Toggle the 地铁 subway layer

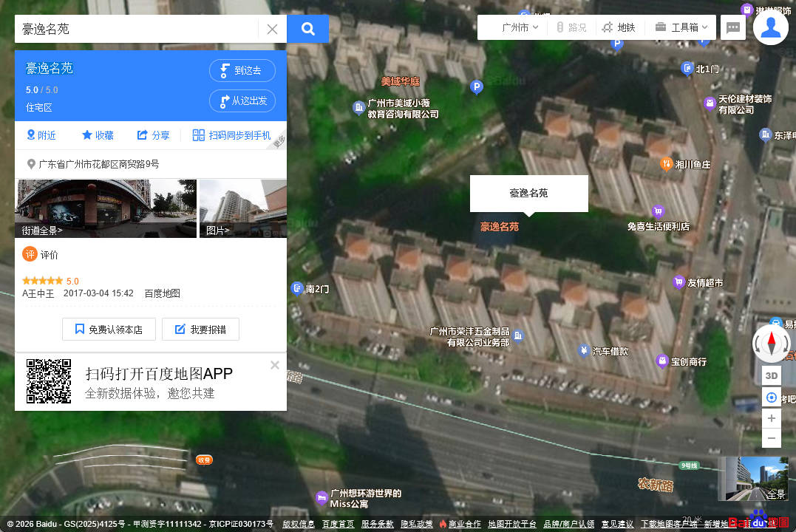click(x=619, y=27)
